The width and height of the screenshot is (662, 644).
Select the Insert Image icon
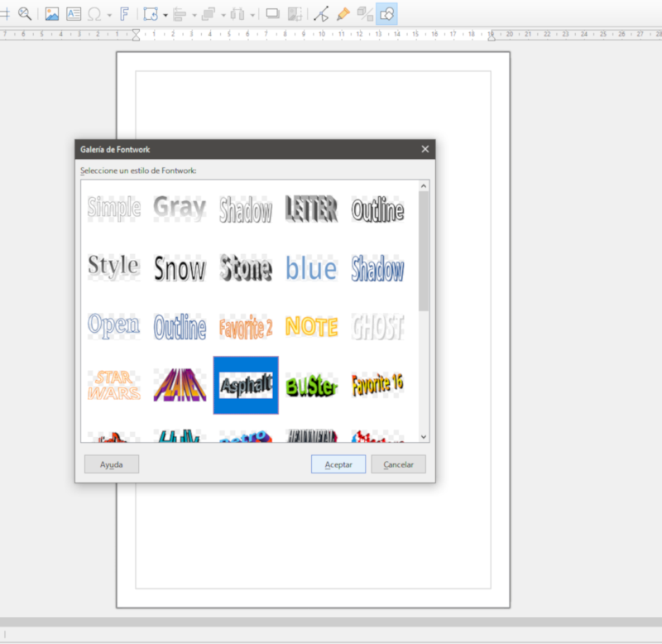[53, 13]
